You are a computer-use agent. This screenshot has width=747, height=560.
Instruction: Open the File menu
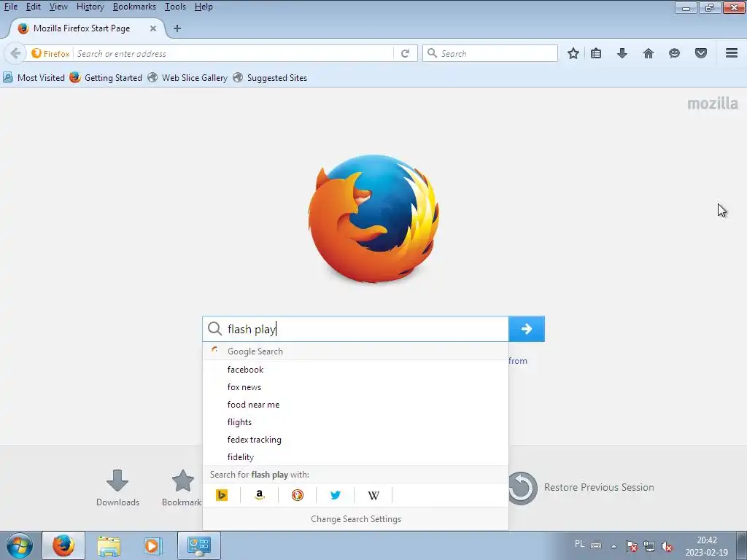coord(10,7)
